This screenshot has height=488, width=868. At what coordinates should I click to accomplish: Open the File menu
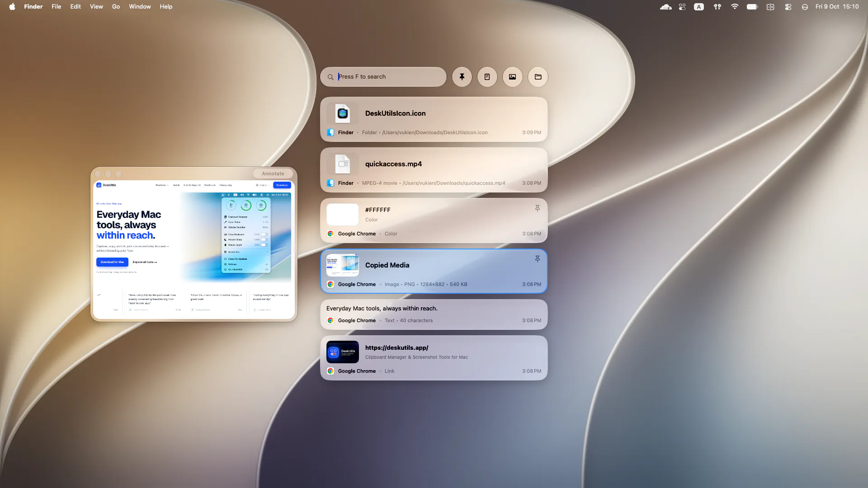(x=56, y=7)
